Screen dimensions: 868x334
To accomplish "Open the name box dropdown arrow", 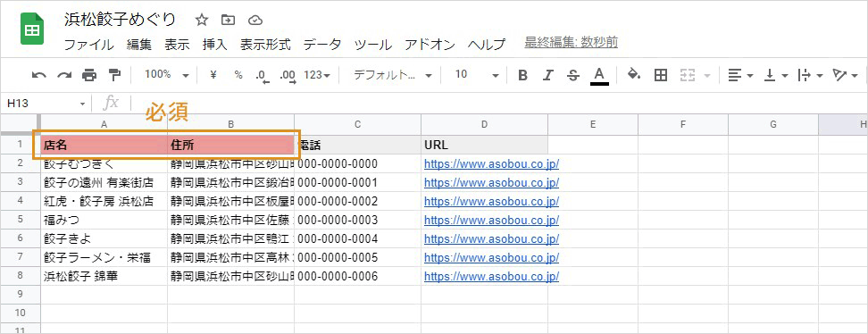I will coord(82,104).
